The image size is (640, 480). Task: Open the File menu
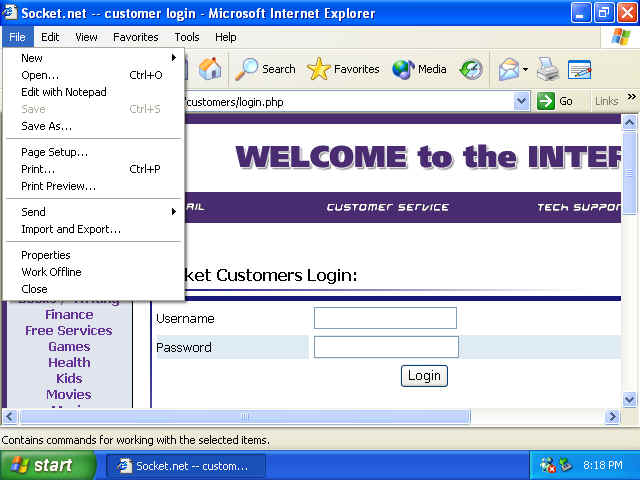17,37
